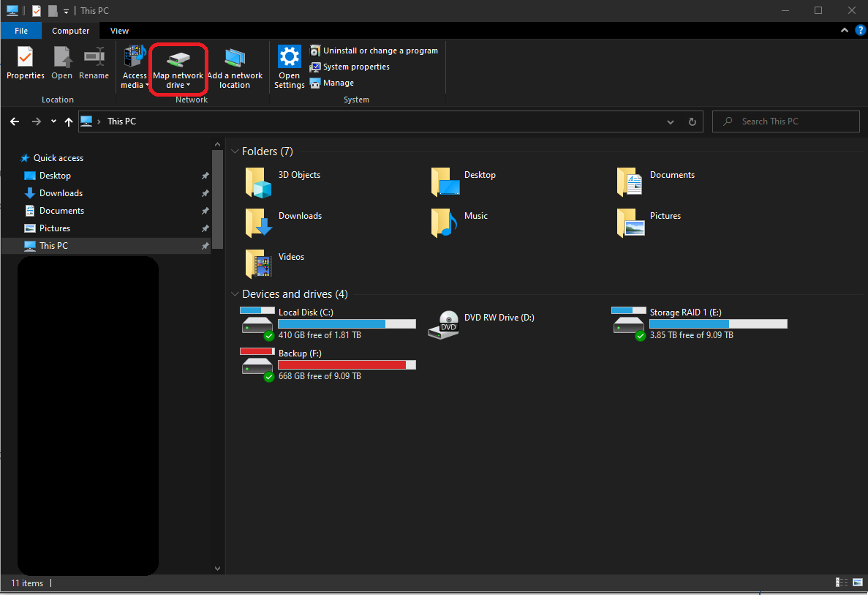Click Uninstall or change a program
The height and width of the screenshot is (595, 868).
[x=380, y=50]
